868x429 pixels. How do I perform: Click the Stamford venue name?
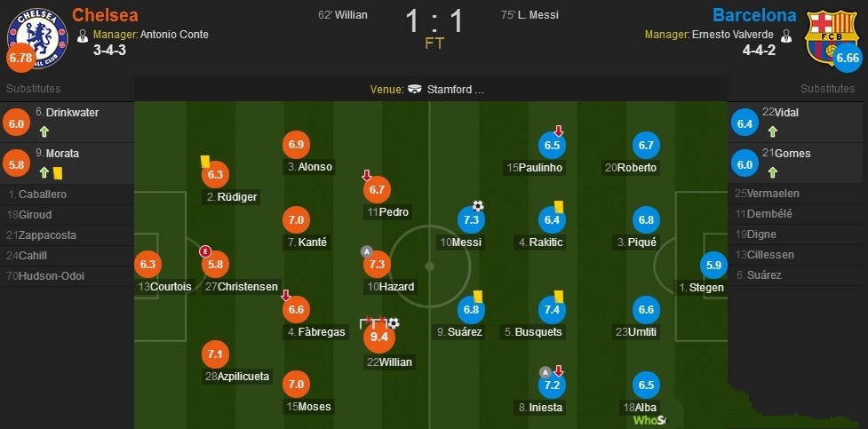[x=455, y=89]
